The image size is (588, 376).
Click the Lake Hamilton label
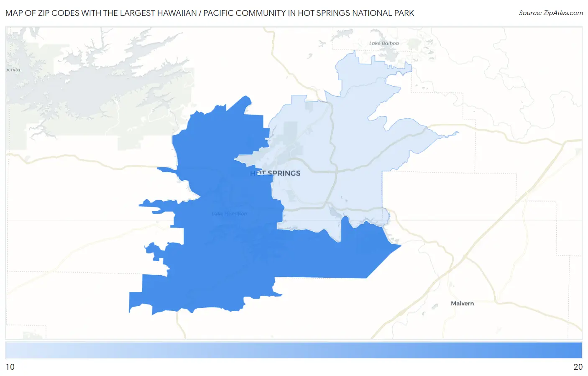pyautogui.click(x=229, y=214)
